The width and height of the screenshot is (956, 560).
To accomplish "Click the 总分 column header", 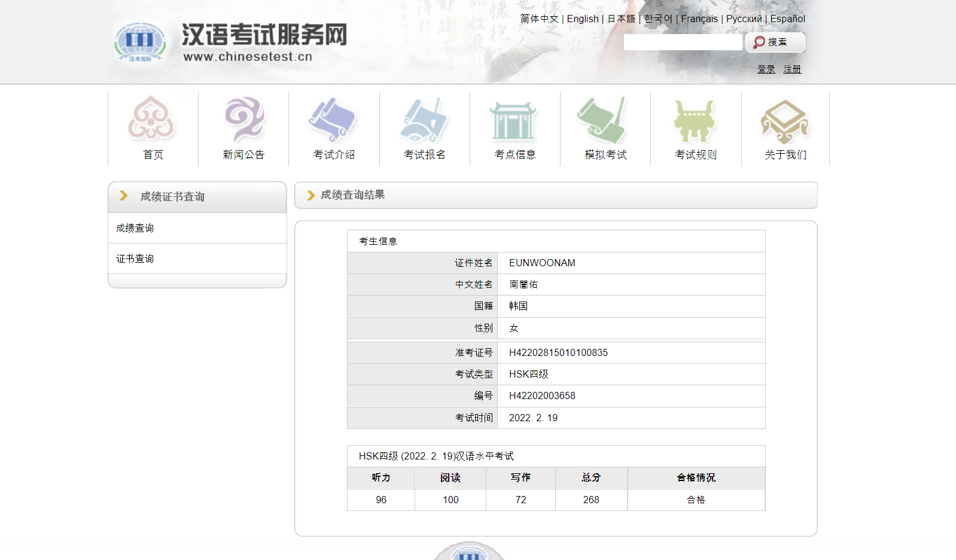I will [x=591, y=477].
